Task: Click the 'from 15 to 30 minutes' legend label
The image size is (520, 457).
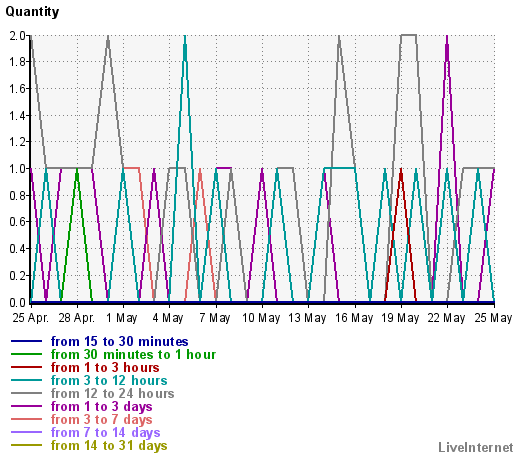Action: point(119,341)
